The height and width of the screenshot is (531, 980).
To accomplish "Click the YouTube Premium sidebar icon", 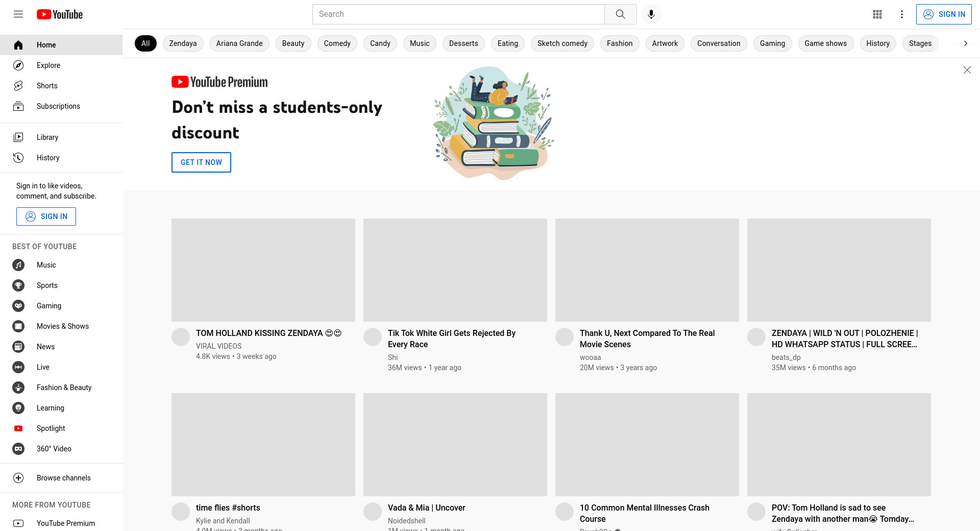I will [18, 523].
